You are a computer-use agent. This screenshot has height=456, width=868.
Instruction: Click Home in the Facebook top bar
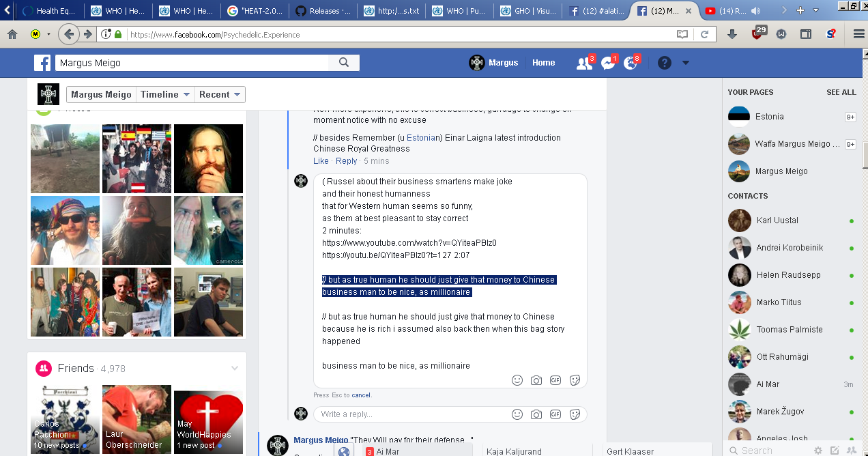point(543,63)
